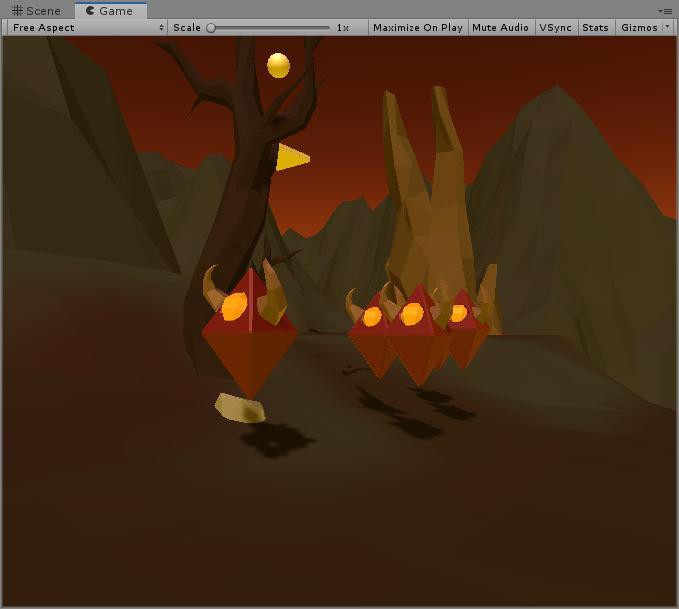
Task: Toggle VSync option
Action: (x=556, y=28)
